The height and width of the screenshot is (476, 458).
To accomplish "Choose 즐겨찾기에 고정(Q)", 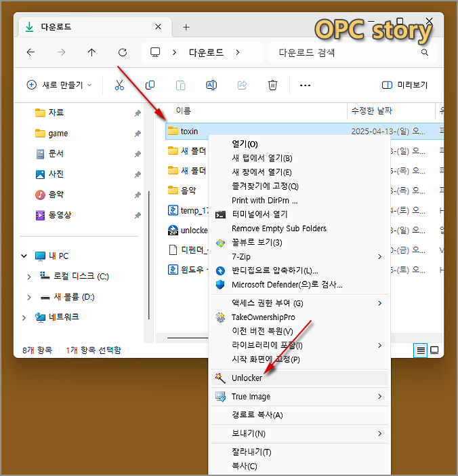I will 299,186.
